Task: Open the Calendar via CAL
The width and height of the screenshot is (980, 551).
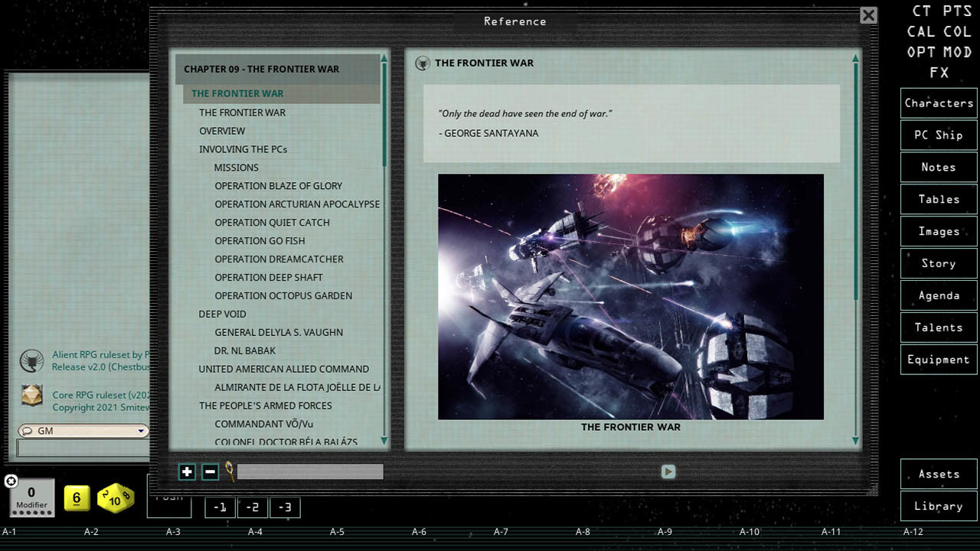Action: (x=921, y=32)
